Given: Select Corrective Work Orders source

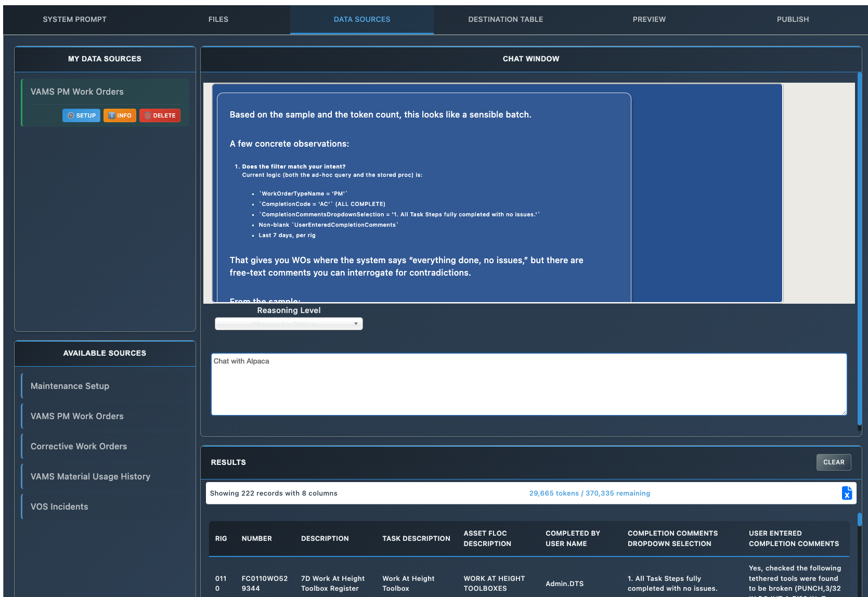Looking at the screenshot, I should [79, 446].
